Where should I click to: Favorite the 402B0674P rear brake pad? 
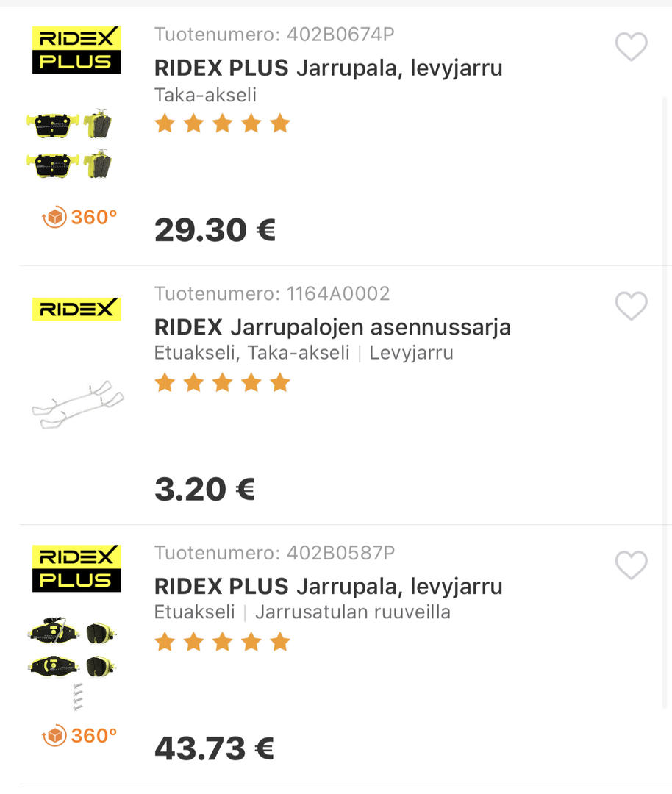pos(631,48)
